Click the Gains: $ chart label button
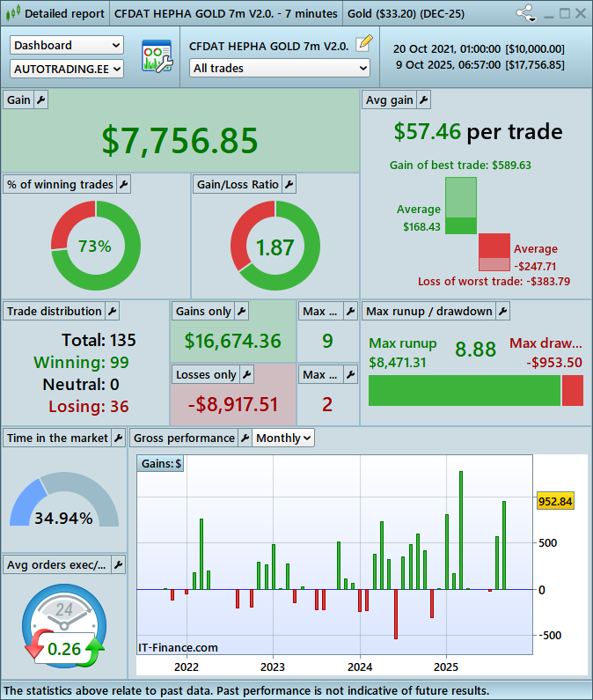Viewport: 593px width, 700px height. coord(162,463)
